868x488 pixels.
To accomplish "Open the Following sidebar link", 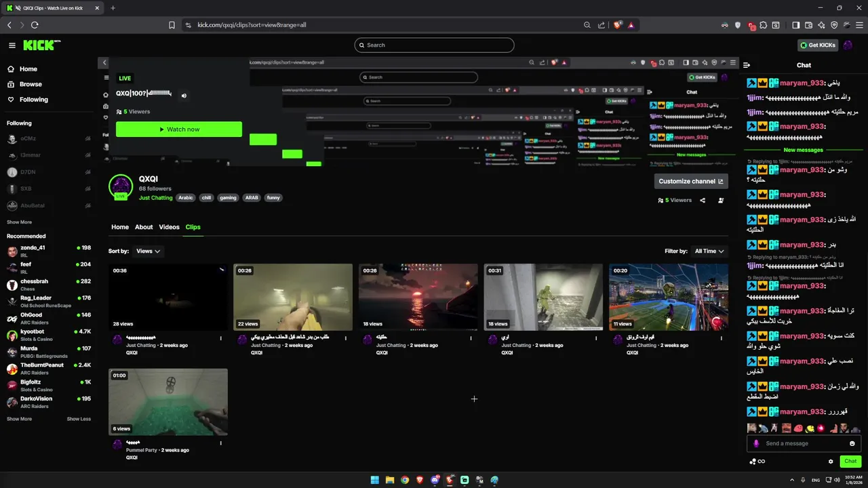I will (x=28, y=100).
